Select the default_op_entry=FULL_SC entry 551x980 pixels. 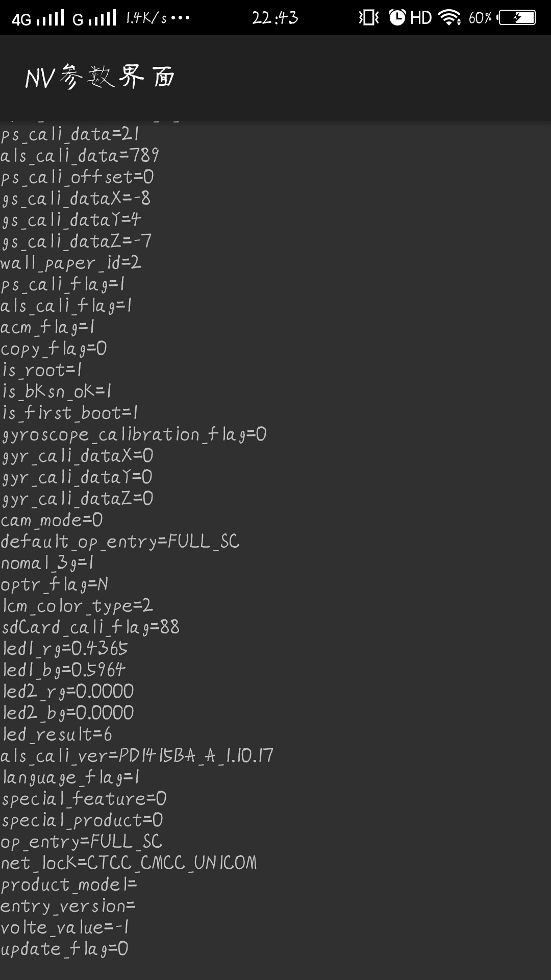coord(120,542)
